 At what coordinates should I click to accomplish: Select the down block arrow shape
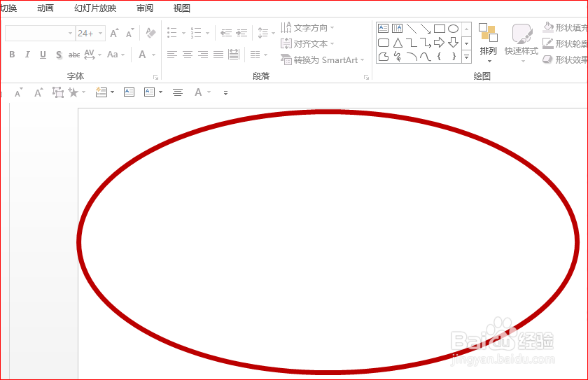pyautogui.click(x=454, y=43)
